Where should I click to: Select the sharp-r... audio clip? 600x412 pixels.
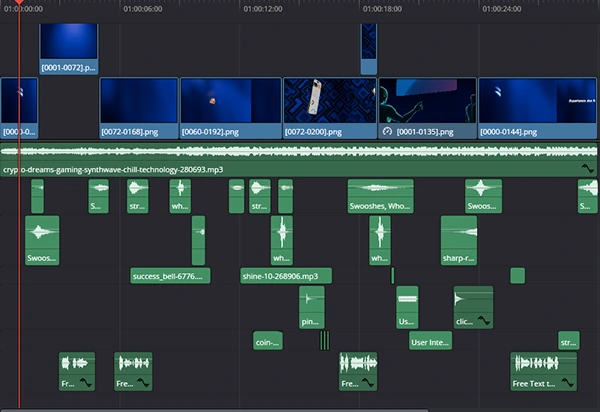(459, 240)
